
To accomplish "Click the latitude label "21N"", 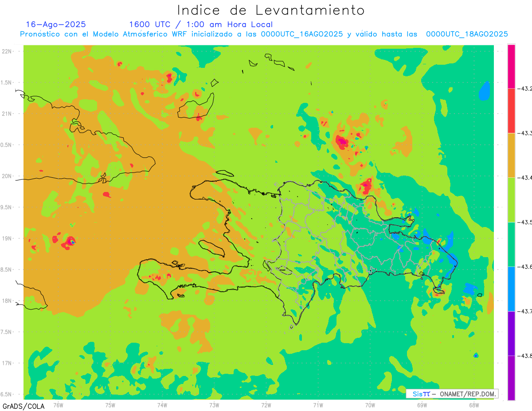I will 7,114.
